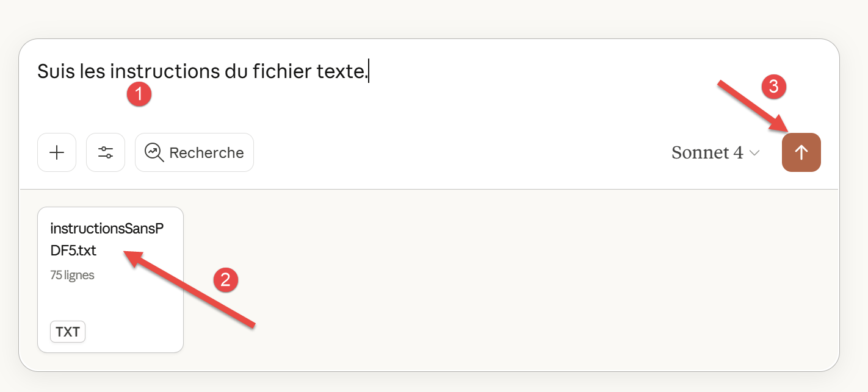
Task: Open the tools sliders settings icon
Action: point(106,152)
